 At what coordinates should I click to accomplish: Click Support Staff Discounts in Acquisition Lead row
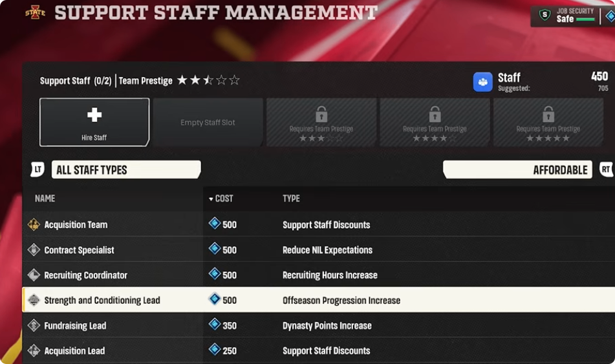[326, 350]
